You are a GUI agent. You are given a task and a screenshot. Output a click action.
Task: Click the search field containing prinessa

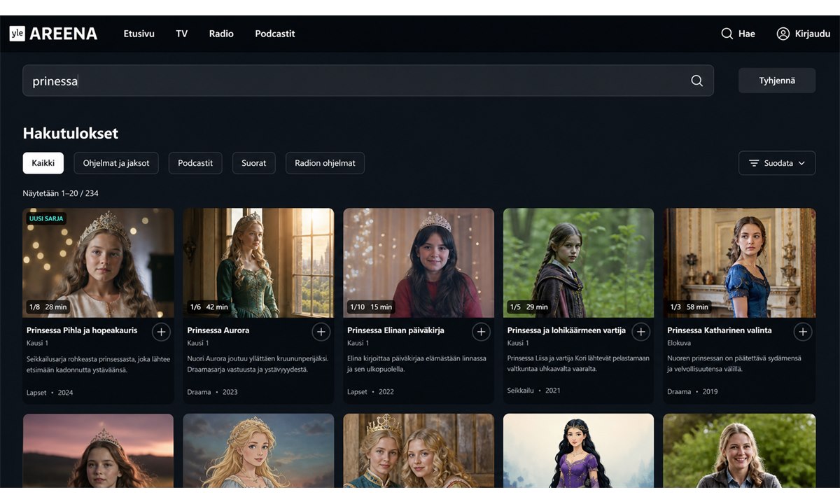pos(368,80)
